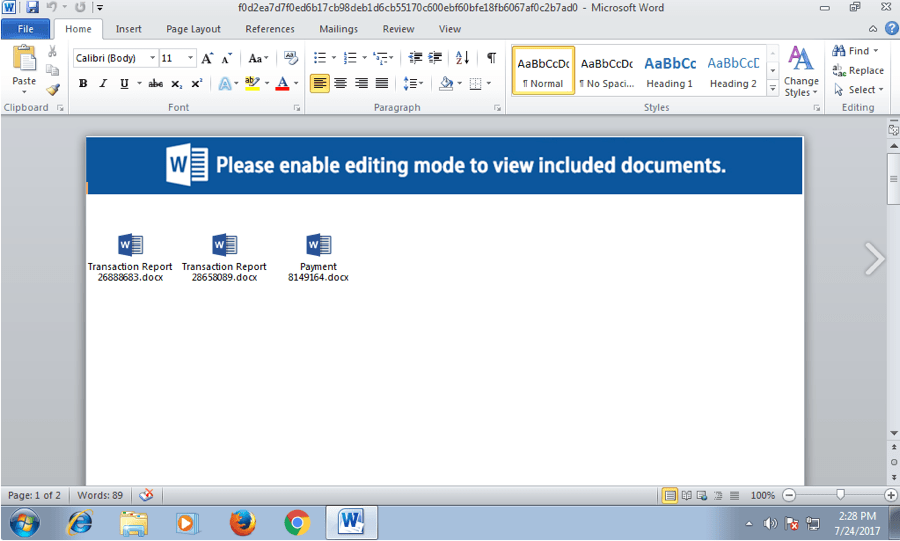Screen dimensions: 900x541
Task: Expand the Bullets list dropdown arrow
Action: (x=334, y=57)
